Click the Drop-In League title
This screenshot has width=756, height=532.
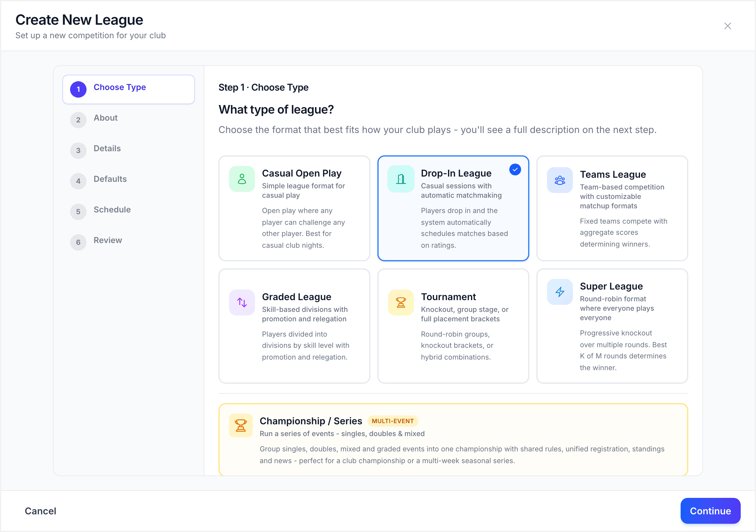456,173
